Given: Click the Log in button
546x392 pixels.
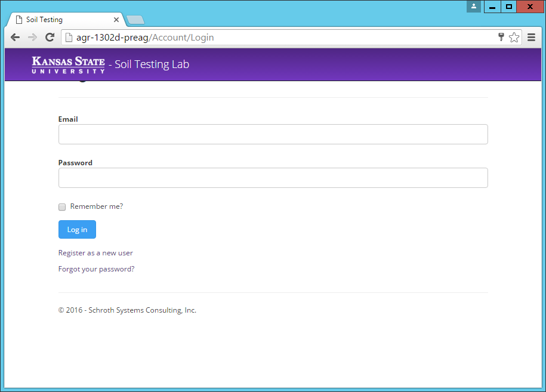Looking at the screenshot, I should coord(77,230).
